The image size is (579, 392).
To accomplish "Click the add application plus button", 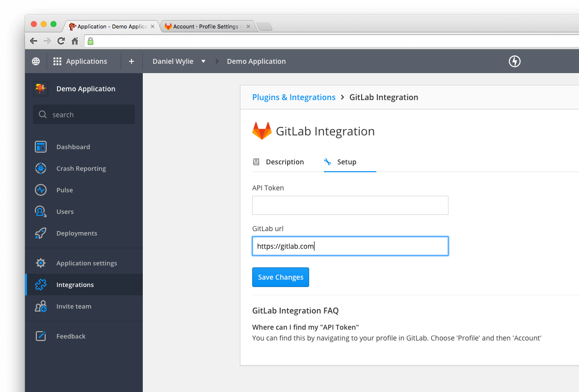I will 131,61.
